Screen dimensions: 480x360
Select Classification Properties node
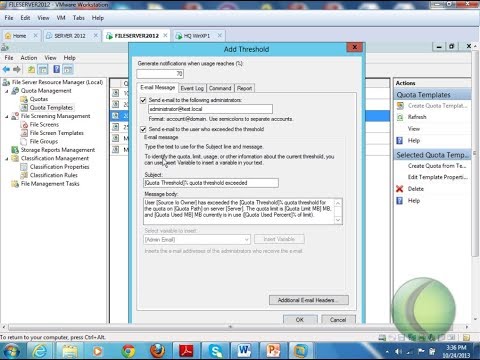pyautogui.click(x=59, y=167)
